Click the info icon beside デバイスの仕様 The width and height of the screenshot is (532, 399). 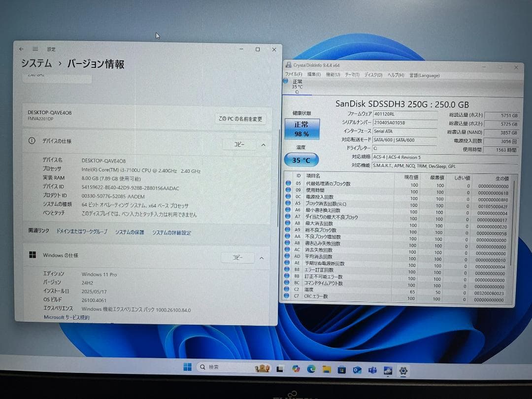click(x=32, y=141)
